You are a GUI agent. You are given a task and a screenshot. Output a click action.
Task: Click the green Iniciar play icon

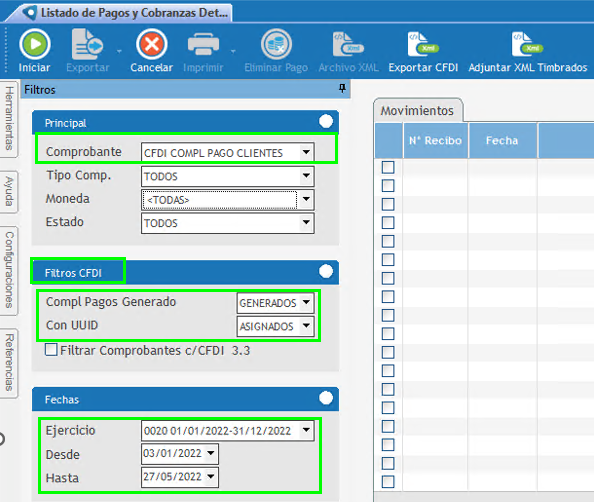tap(35, 44)
